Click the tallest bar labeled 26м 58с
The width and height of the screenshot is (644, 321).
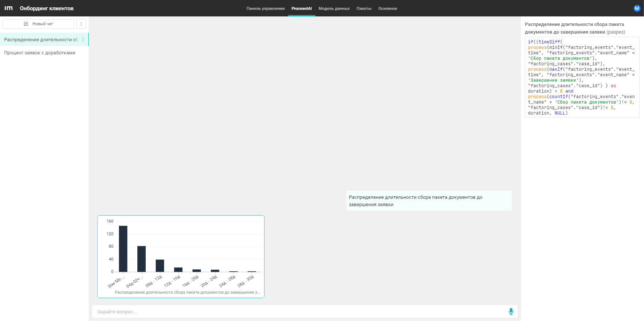tap(123, 249)
